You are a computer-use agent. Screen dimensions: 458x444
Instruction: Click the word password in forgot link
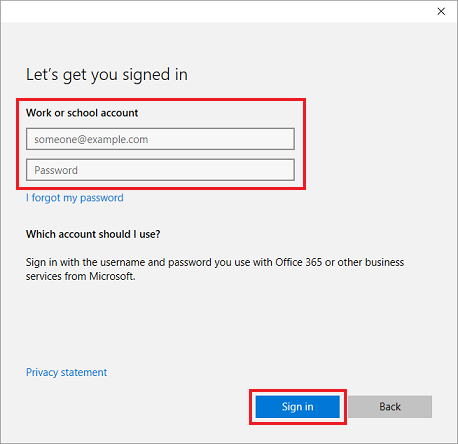pyautogui.click(x=102, y=198)
